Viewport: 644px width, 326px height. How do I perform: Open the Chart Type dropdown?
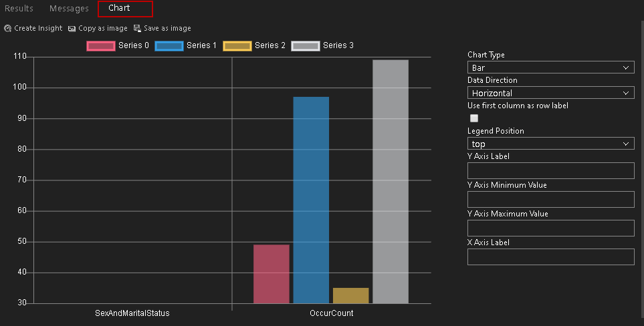click(x=550, y=67)
